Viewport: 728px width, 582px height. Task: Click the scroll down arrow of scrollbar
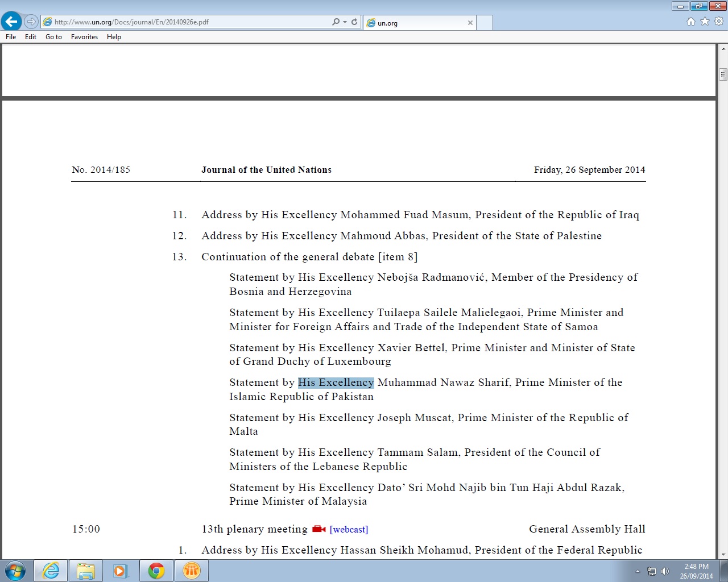pos(723,554)
